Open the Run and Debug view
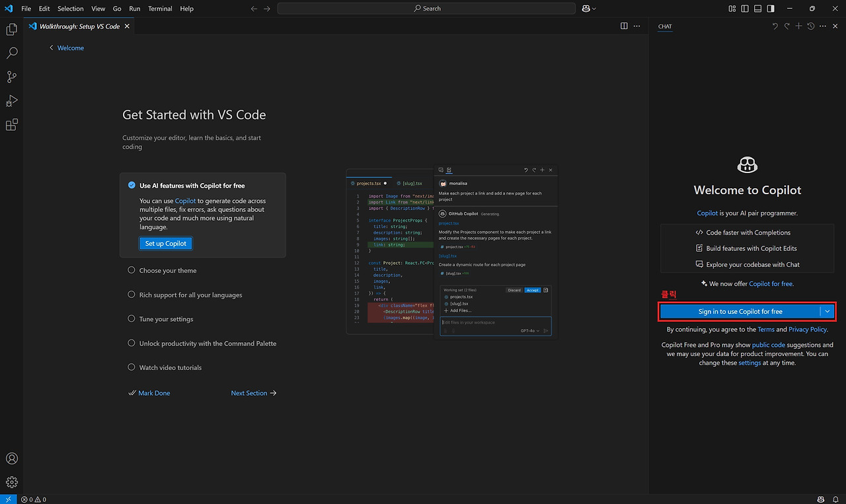The height and width of the screenshot is (504, 846). coord(11,100)
